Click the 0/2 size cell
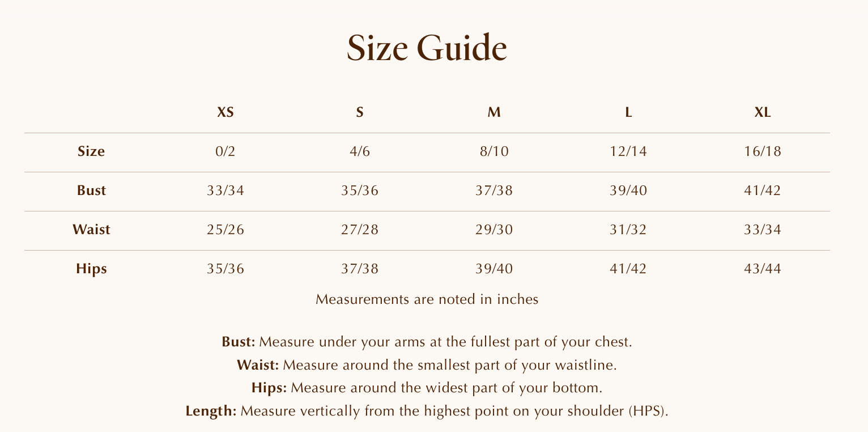 pyautogui.click(x=225, y=151)
